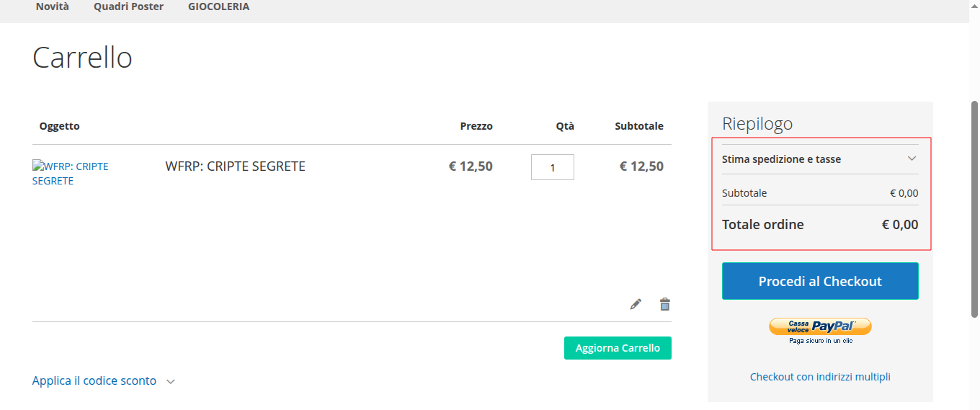Viewport: 980px width, 410px height.
Task: Go to the Quadri Poster category
Action: (128, 6)
